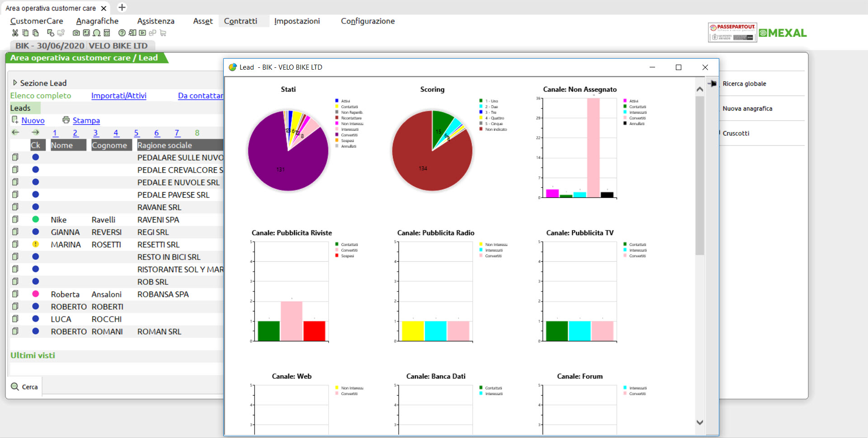Click the scissors cut icon in toolbar
The height and width of the screenshot is (438, 868).
[x=15, y=33]
